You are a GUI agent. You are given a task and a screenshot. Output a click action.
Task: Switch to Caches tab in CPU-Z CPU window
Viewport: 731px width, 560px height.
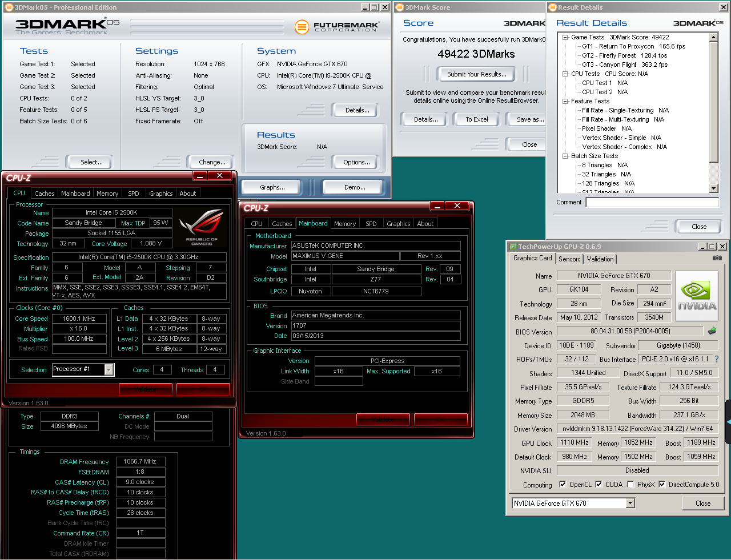tap(44, 194)
